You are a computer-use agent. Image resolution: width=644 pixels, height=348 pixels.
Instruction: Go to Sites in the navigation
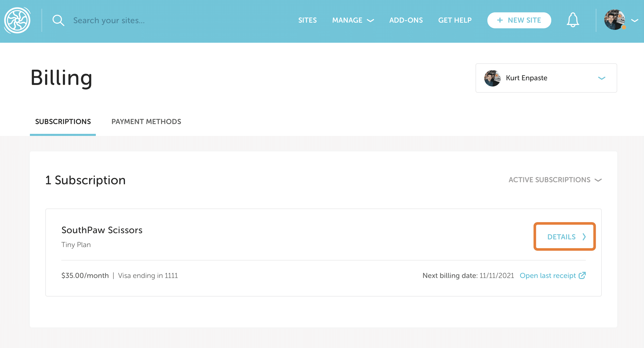307,20
